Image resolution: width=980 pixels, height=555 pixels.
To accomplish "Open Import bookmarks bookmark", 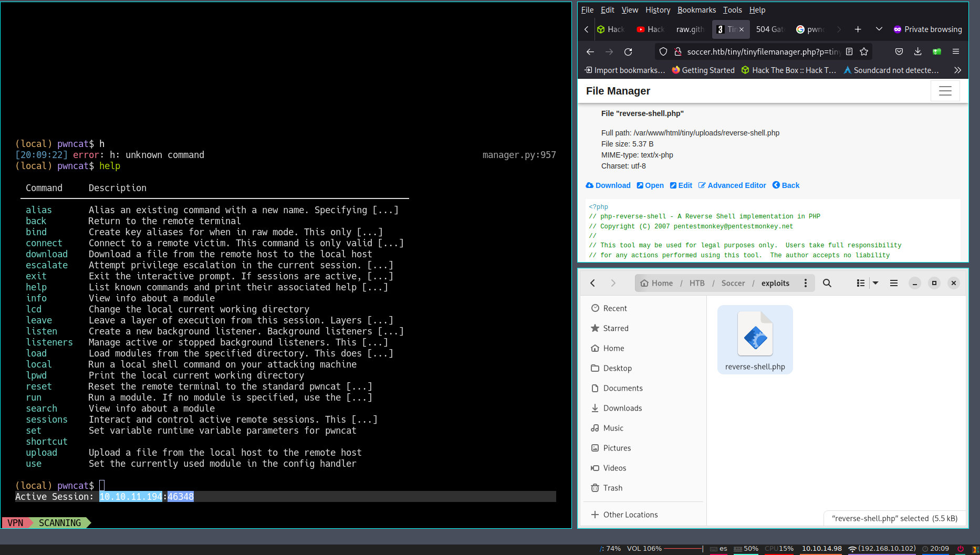I will [625, 70].
